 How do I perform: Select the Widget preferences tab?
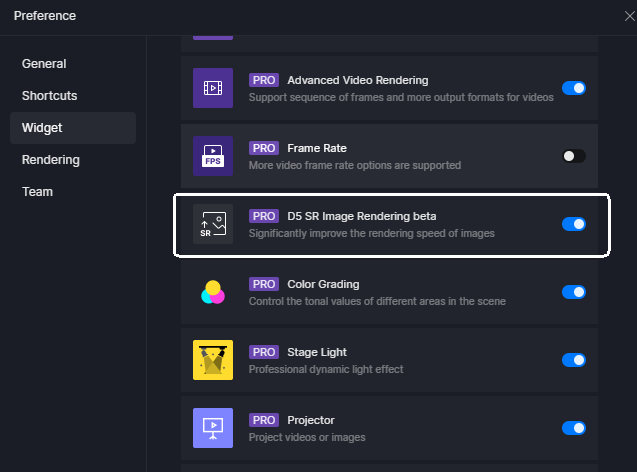(73, 128)
